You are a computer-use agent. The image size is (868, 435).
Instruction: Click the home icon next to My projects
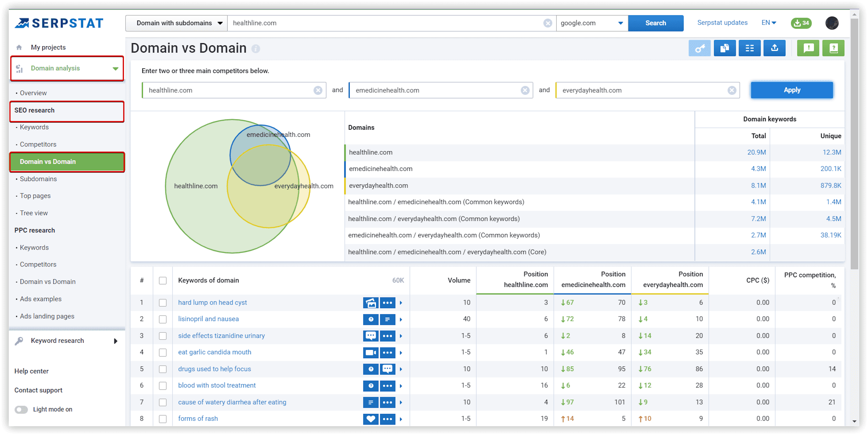click(19, 47)
